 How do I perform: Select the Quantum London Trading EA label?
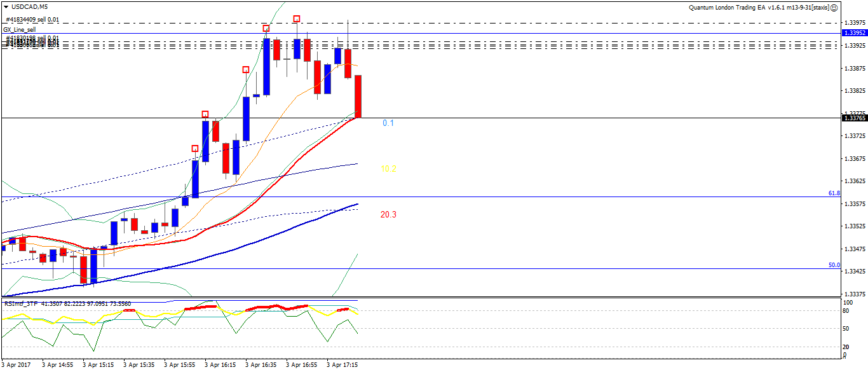point(759,8)
